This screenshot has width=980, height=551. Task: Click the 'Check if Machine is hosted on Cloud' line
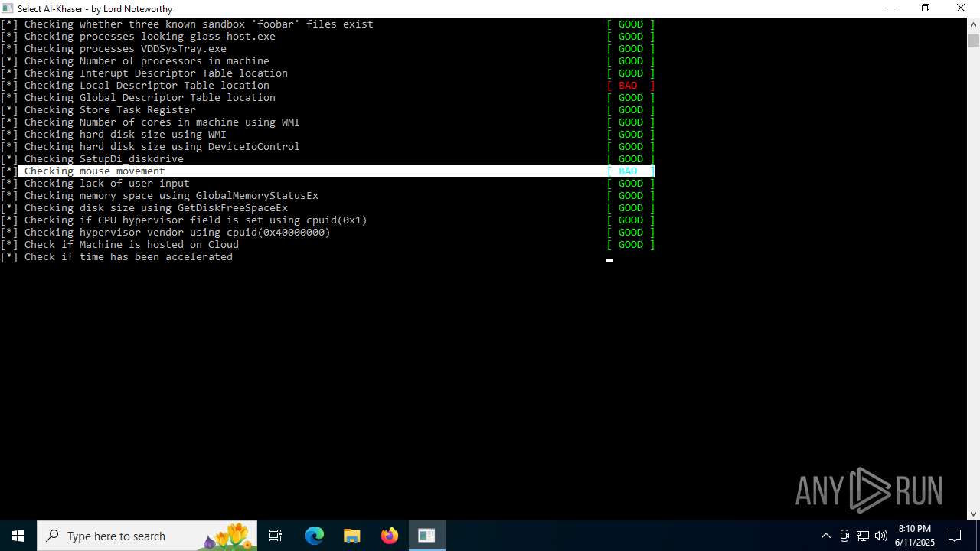point(119,245)
